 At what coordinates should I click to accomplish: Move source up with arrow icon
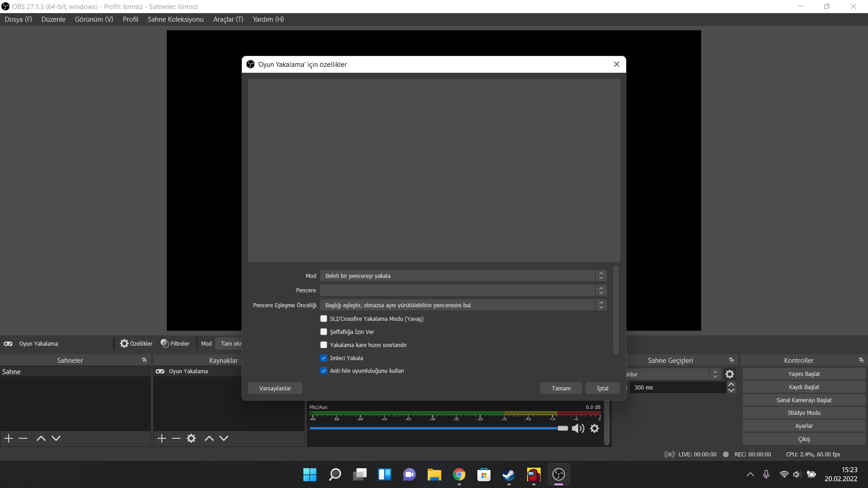click(209, 438)
